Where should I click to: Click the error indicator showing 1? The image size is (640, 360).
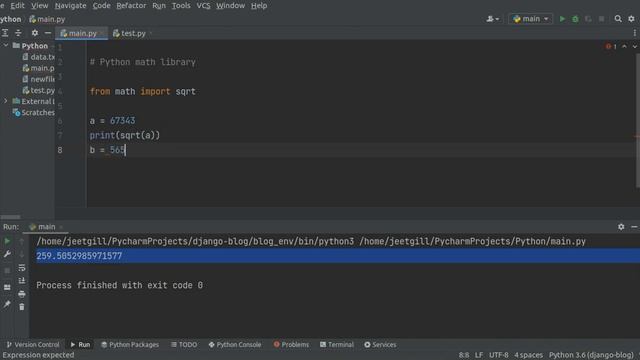[x=611, y=47]
